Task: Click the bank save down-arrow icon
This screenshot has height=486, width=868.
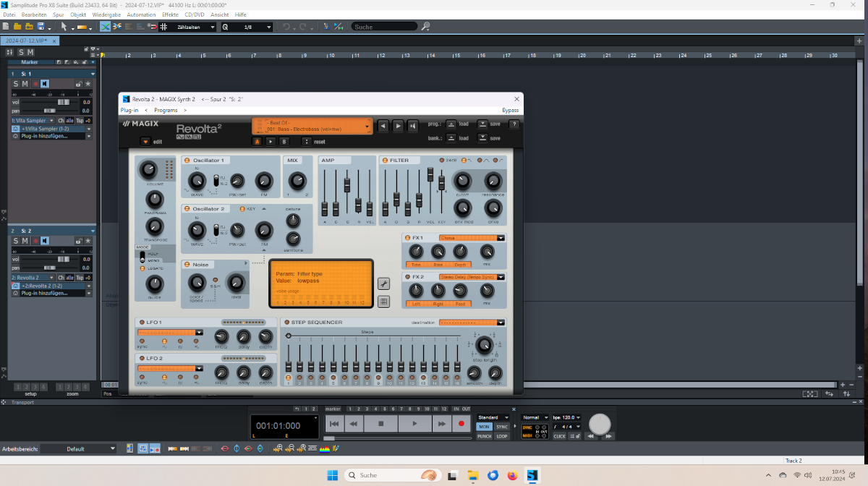Action: click(x=482, y=137)
